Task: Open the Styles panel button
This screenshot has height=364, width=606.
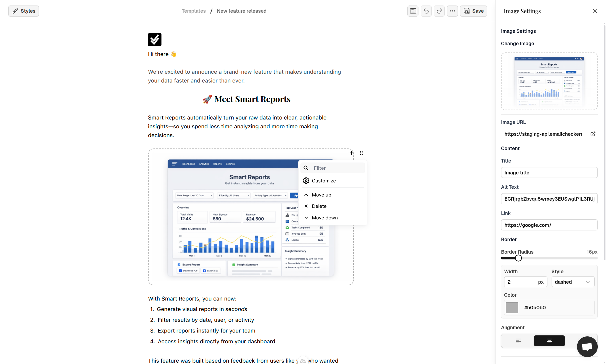Action: [24, 11]
